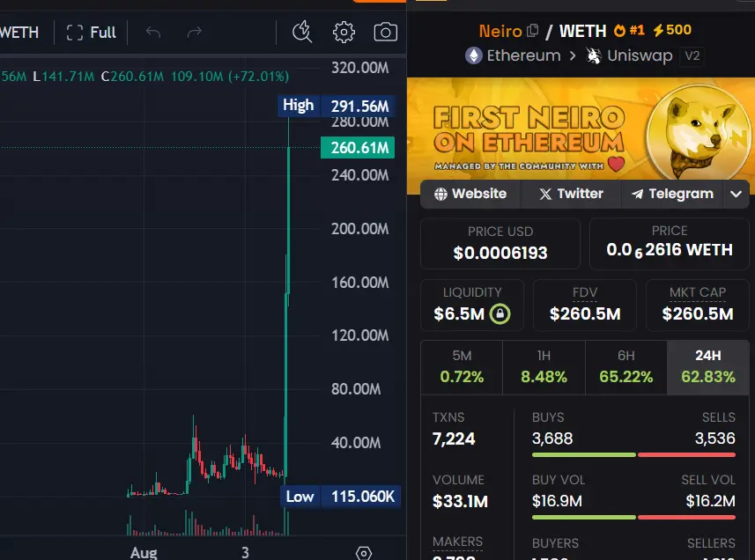Open the Neiro Website link
This screenshot has width=755, height=560.
click(470, 194)
